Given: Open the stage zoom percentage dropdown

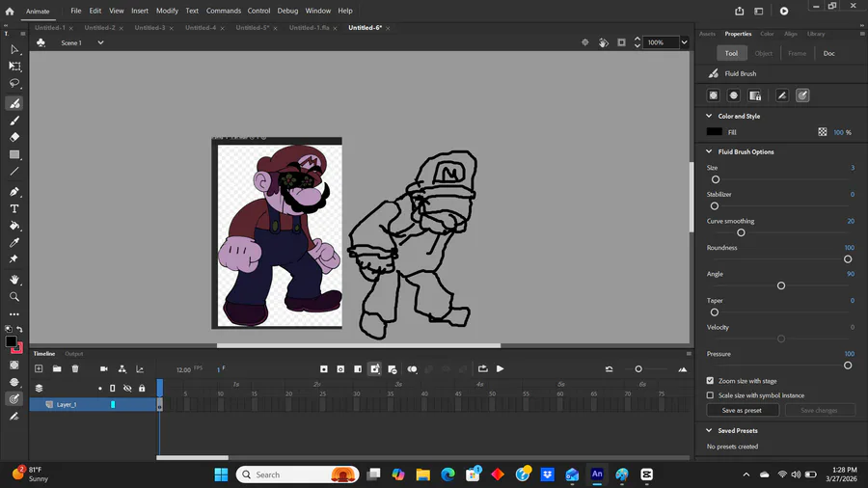Looking at the screenshot, I should [x=684, y=42].
